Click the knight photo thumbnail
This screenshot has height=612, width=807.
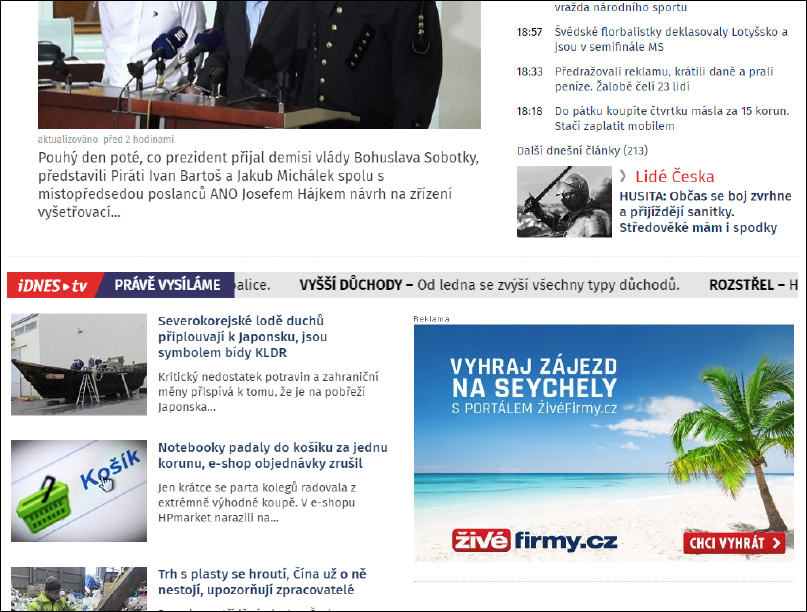[564, 201]
